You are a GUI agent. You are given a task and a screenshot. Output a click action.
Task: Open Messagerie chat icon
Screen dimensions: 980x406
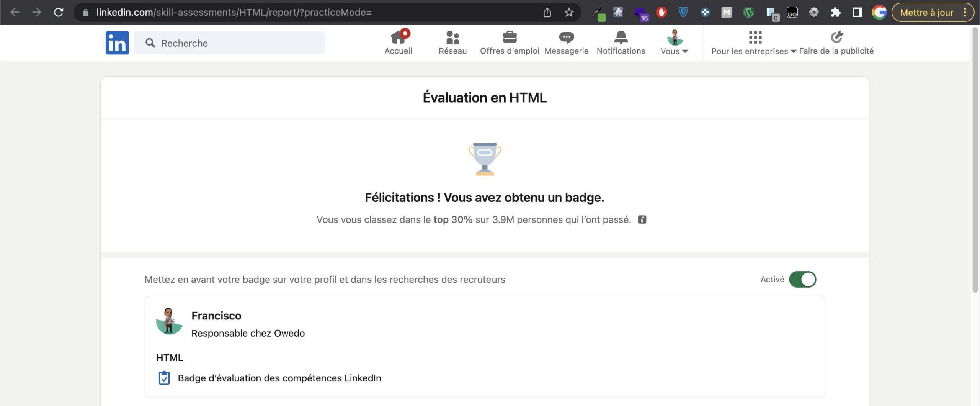point(566,38)
